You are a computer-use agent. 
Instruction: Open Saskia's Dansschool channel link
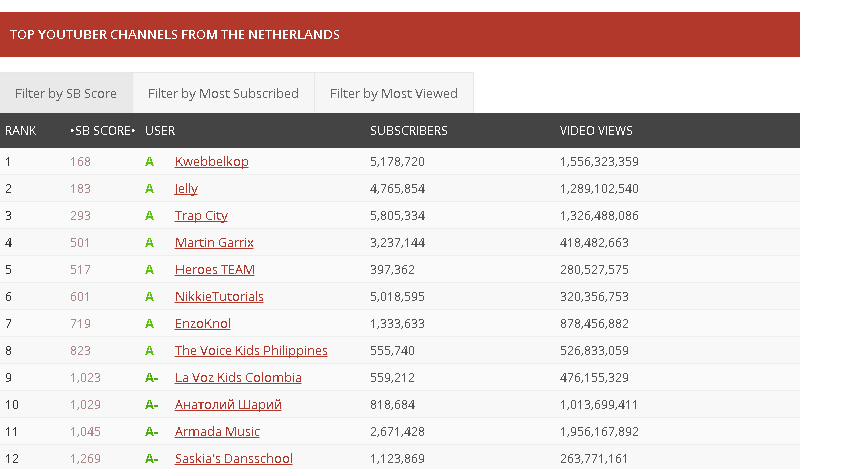pos(233,459)
